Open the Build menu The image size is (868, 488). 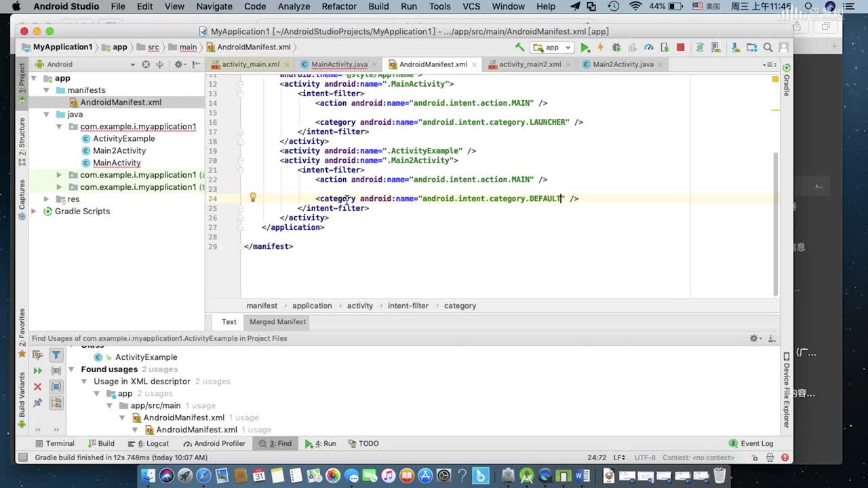(378, 6)
